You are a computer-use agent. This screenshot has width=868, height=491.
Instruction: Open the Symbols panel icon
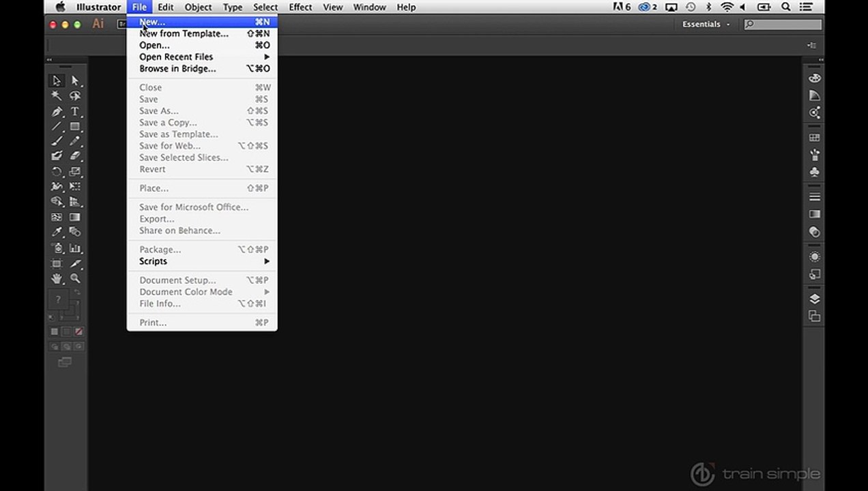[x=814, y=172]
